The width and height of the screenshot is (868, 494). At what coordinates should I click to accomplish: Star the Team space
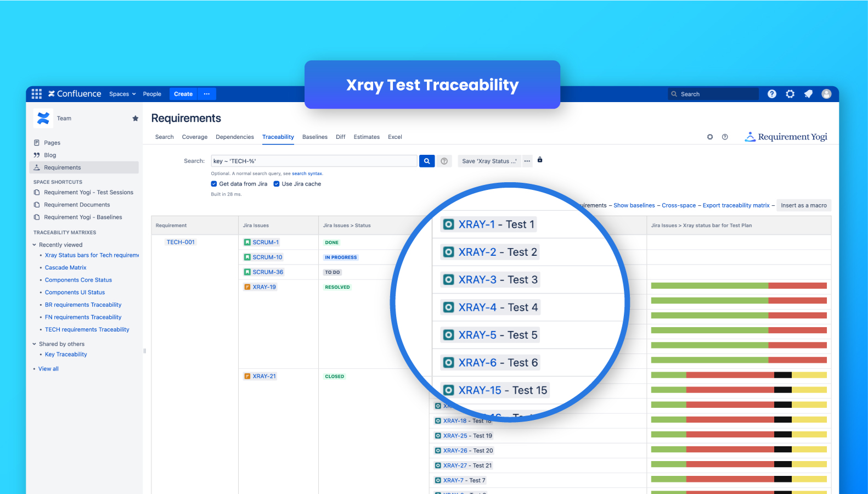(x=136, y=118)
